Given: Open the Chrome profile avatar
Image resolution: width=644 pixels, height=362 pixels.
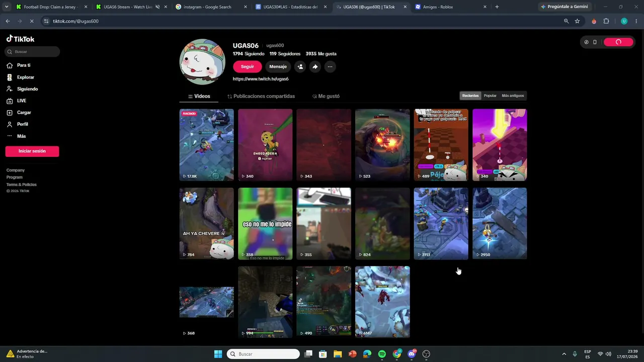Looking at the screenshot, I should (x=624, y=21).
